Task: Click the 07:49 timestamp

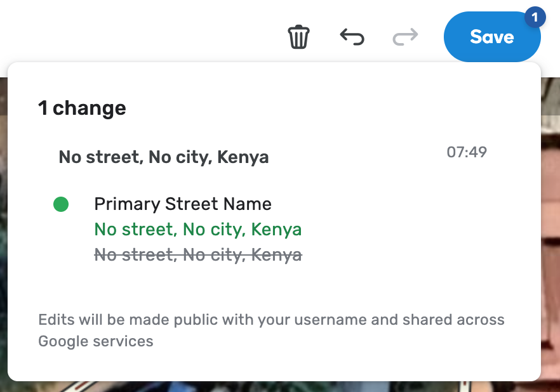Action: tap(467, 152)
